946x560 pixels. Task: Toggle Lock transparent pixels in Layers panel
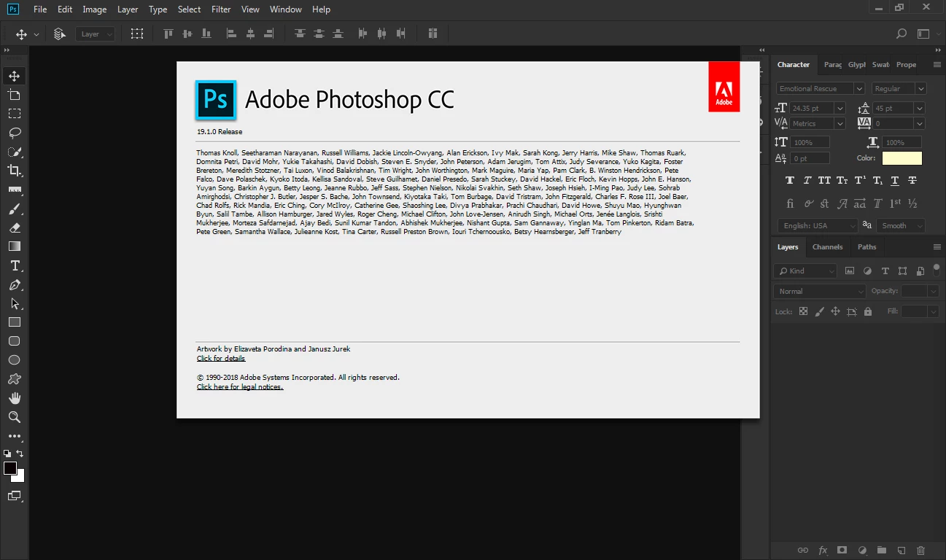pos(803,311)
